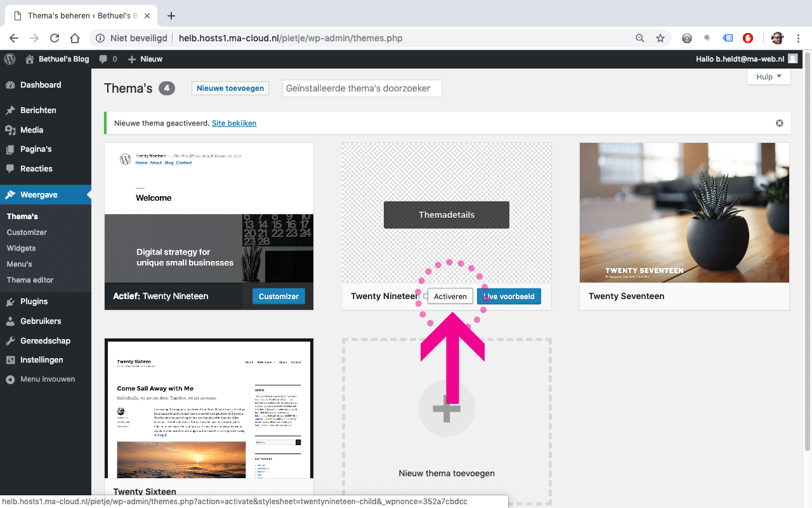Open Customizer submenu item

click(x=27, y=232)
